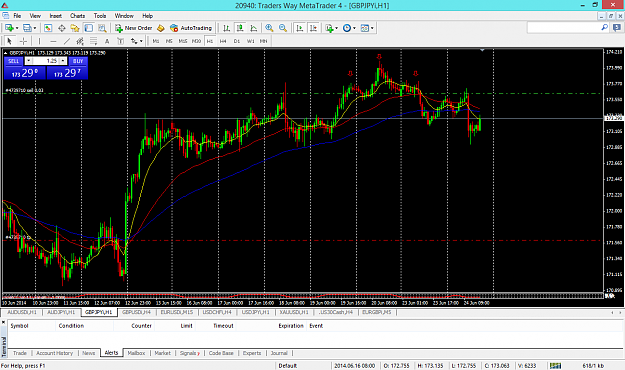Open the Charts menu
This screenshot has height=370, width=625.
77,16
